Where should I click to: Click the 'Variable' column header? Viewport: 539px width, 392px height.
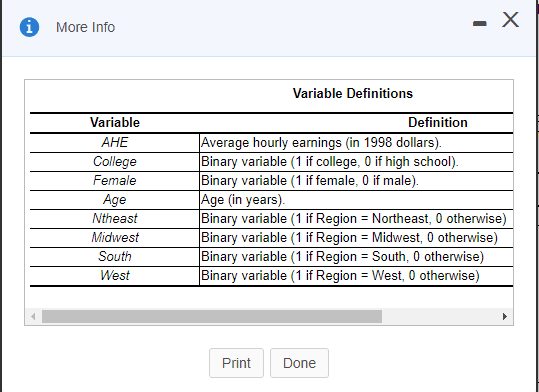(115, 122)
